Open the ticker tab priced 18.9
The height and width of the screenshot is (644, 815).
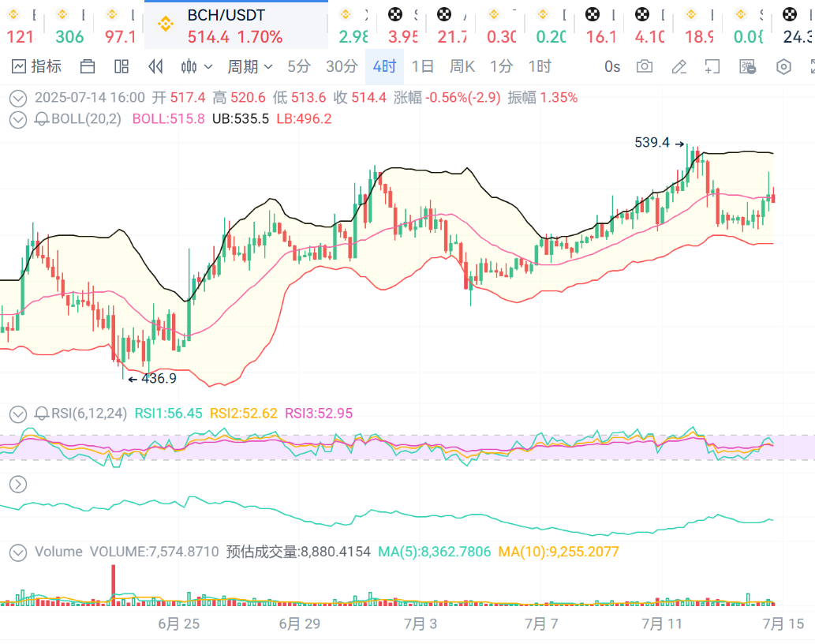[x=699, y=25]
